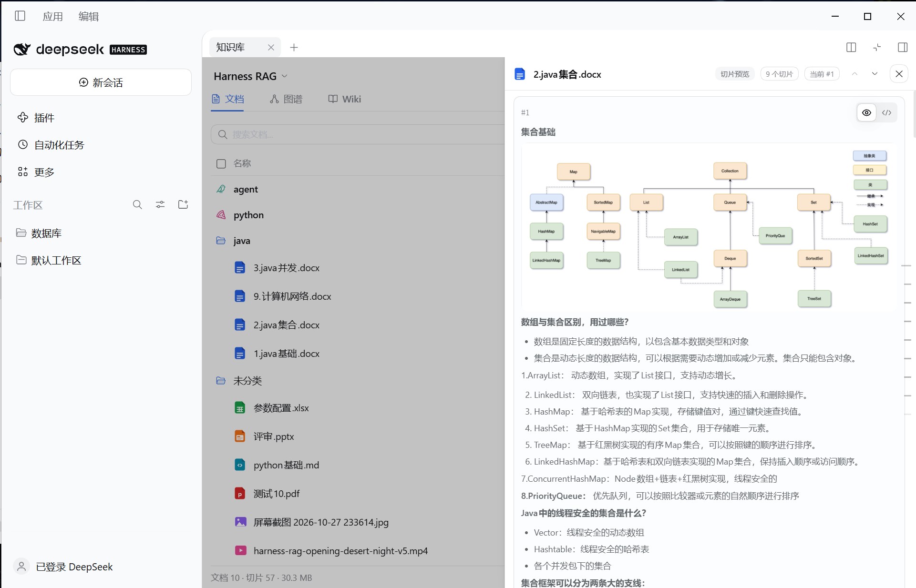Close the 知识库 tab
The image size is (916, 588).
(271, 47)
